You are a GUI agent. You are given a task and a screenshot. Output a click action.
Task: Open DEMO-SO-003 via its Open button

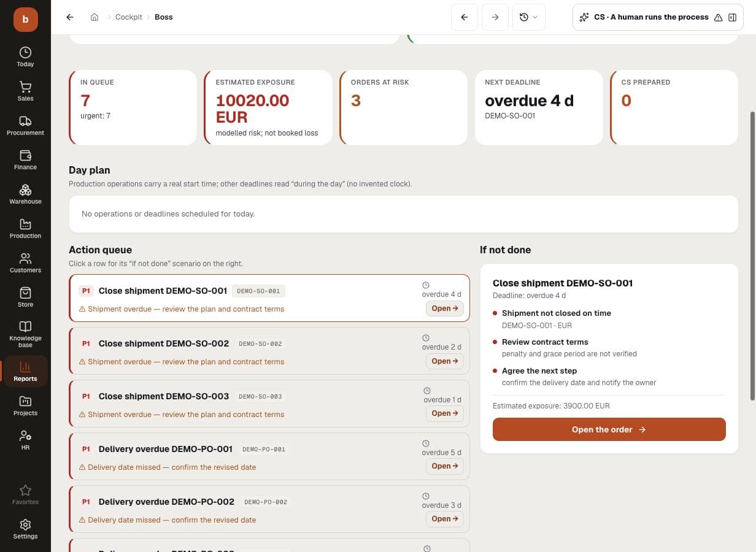click(445, 413)
